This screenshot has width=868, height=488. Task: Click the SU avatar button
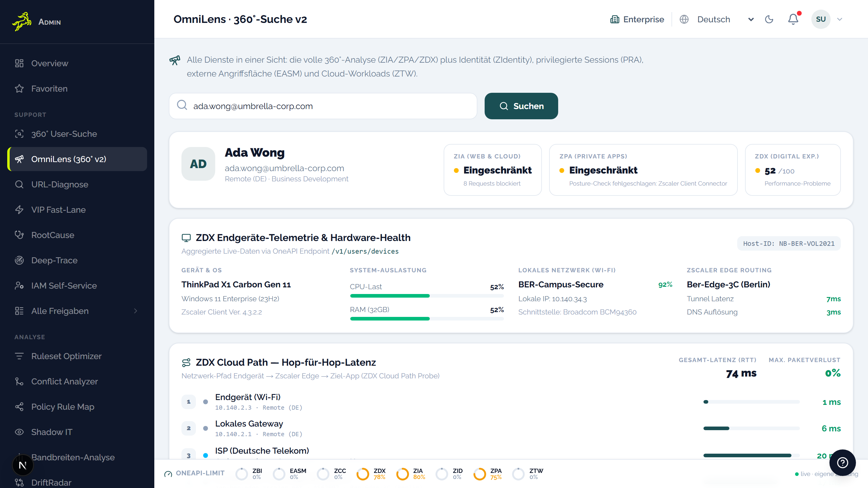(x=820, y=19)
